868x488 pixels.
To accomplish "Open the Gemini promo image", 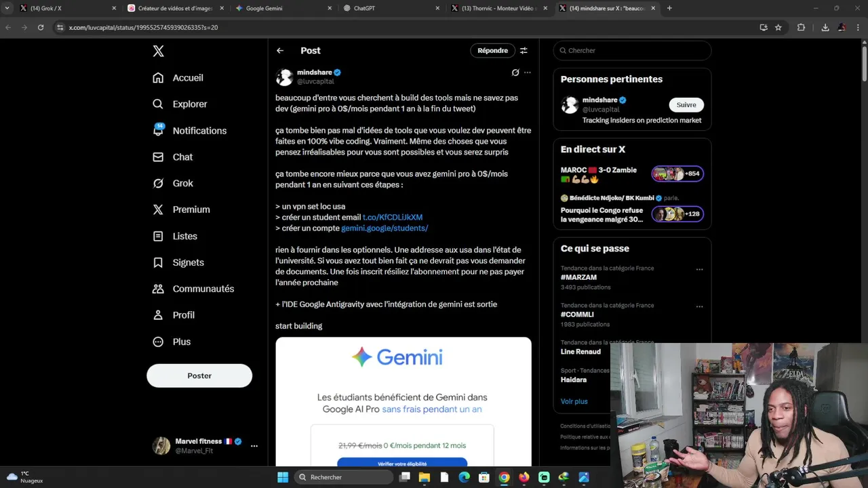I will coord(403,401).
